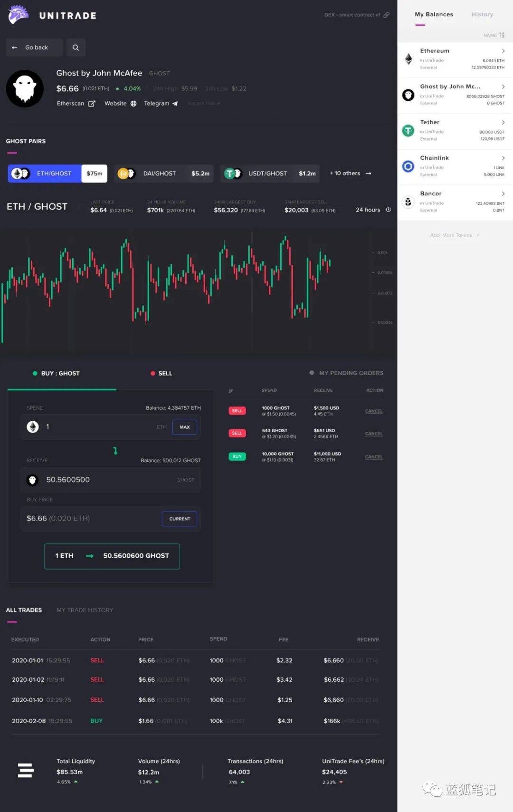This screenshot has height=812, width=513.
Task: Click the Ghost token avatar in header
Action: coord(25,88)
